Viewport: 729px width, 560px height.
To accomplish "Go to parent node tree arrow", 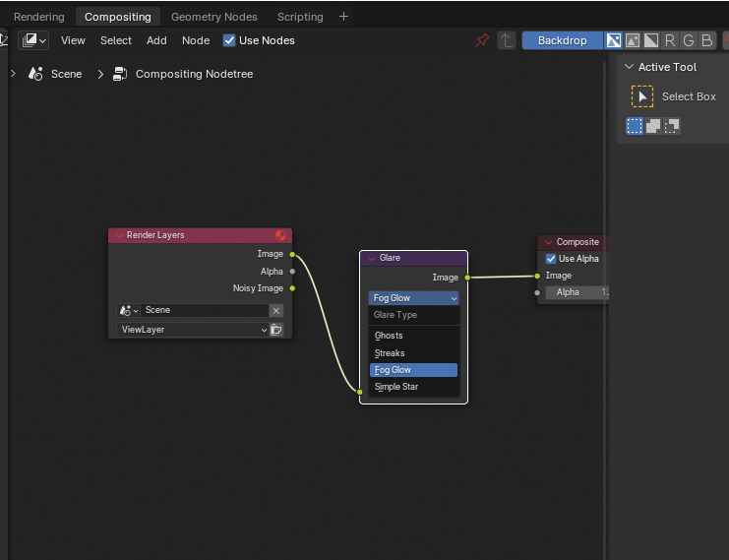I will (507, 40).
